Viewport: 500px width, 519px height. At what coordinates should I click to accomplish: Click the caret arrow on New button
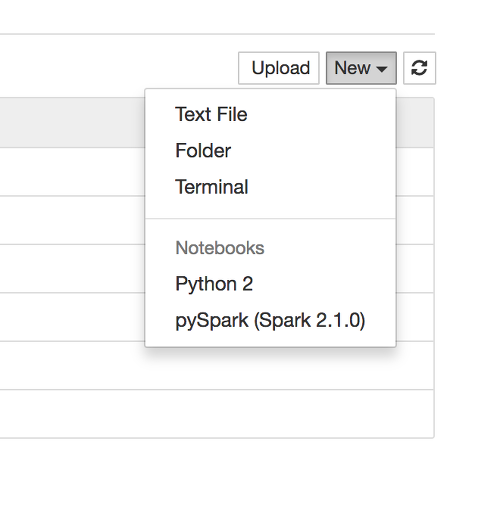381,69
